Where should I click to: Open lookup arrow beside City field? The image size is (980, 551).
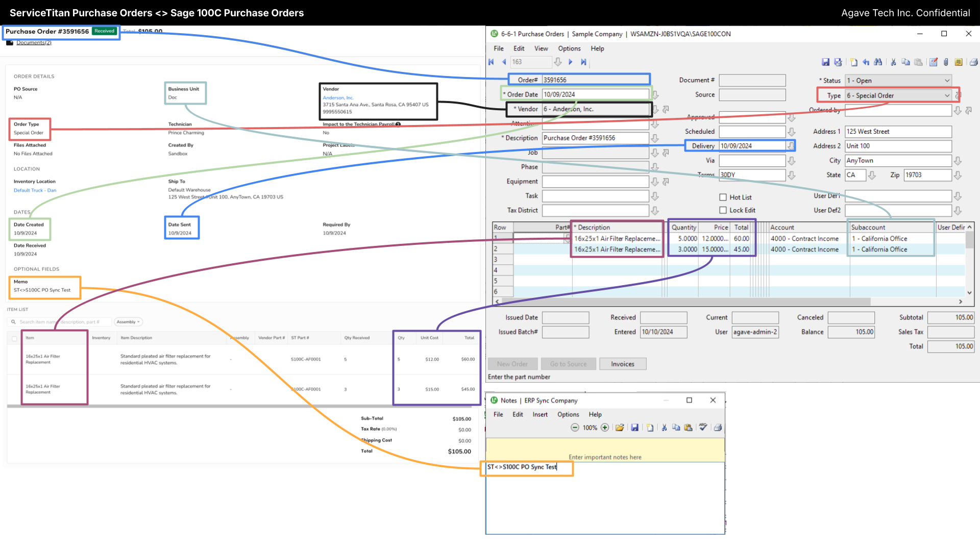point(958,161)
